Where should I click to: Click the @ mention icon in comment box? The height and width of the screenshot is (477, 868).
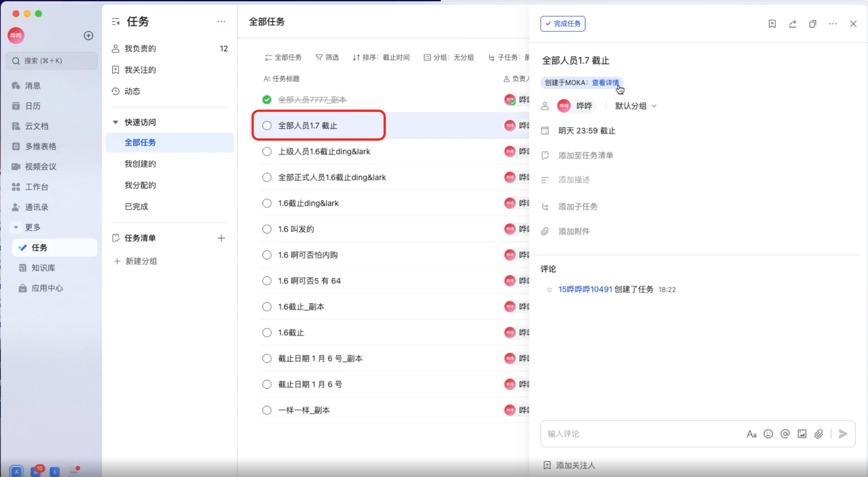coord(785,434)
